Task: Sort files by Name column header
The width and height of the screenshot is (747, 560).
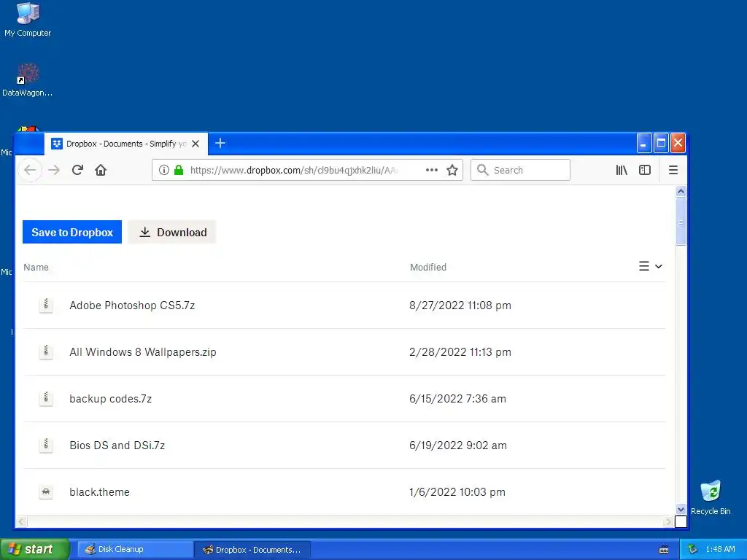Action: click(36, 267)
